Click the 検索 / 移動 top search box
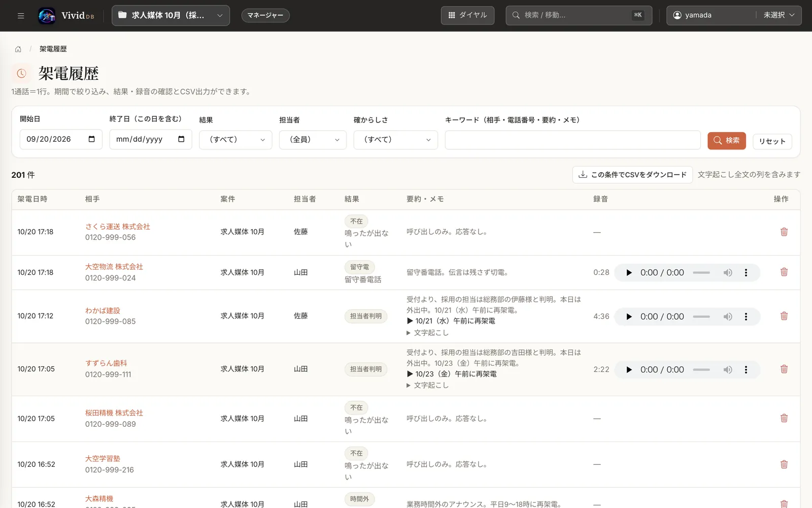812x508 pixels. click(x=579, y=15)
